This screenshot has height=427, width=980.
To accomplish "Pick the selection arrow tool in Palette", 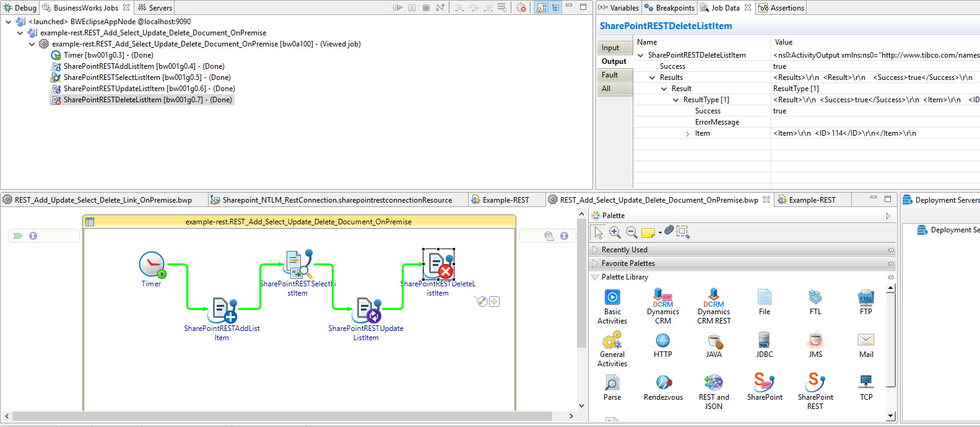I will point(599,232).
